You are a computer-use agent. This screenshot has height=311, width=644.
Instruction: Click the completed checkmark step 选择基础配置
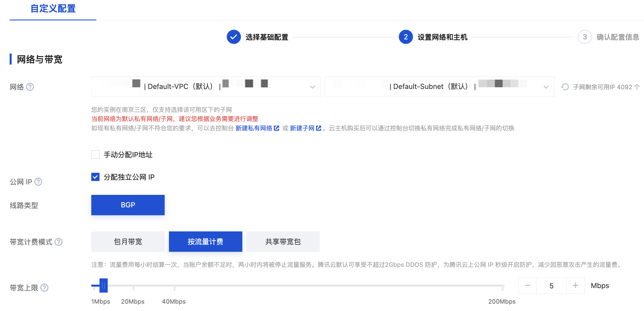(234, 37)
